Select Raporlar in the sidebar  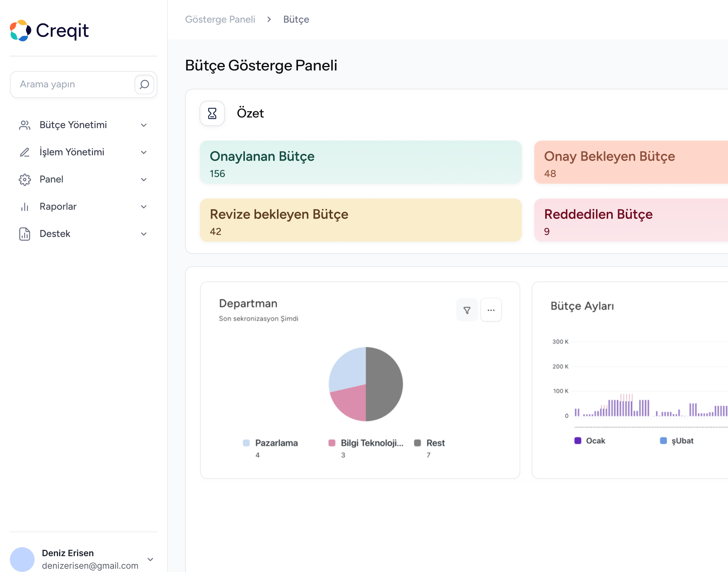coord(58,207)
